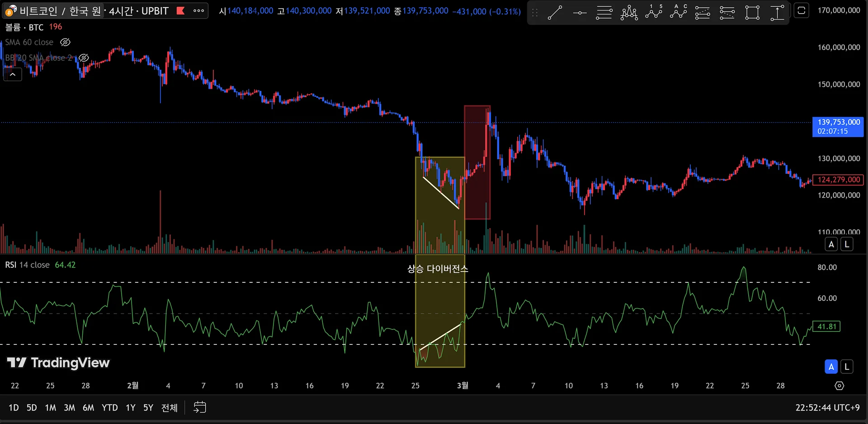
Task: Select the Fibonacci retracement tool
Action: (x=604, y=13)
